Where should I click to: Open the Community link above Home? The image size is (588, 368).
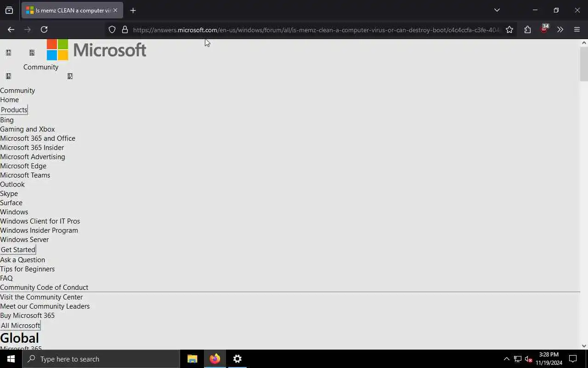(x=17, y=91)
